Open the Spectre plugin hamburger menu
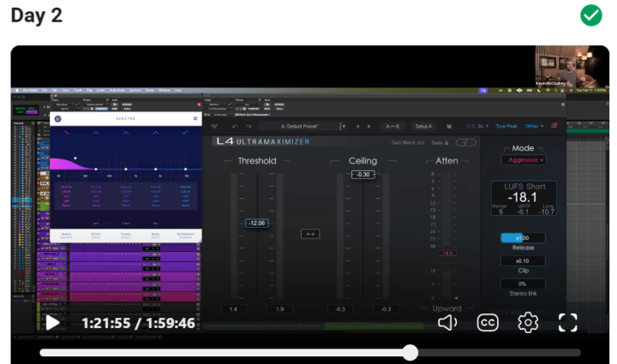Screen dimensions: 617x364 (195, 118)
